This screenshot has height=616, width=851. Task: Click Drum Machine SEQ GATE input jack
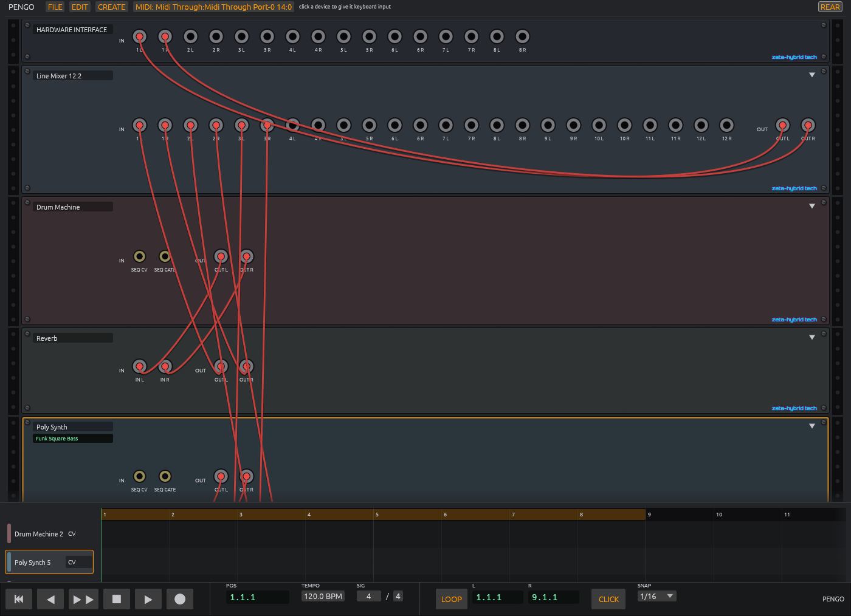pos(165,256)
